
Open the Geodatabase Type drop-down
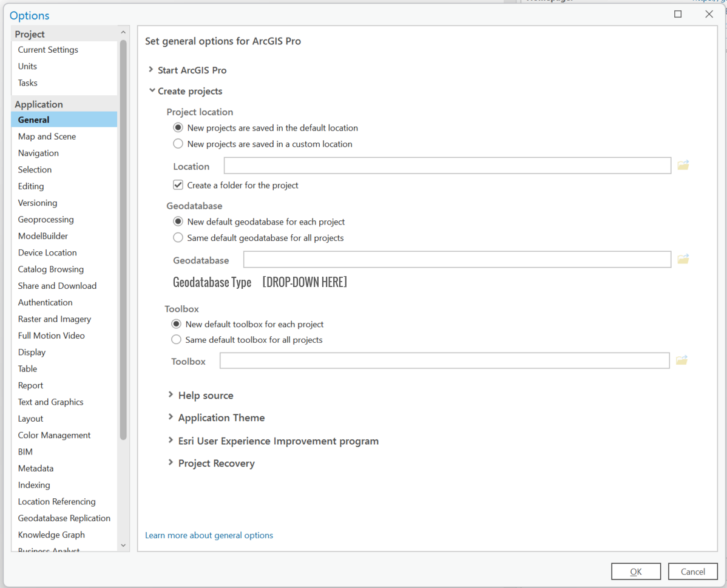click(304, 282)
